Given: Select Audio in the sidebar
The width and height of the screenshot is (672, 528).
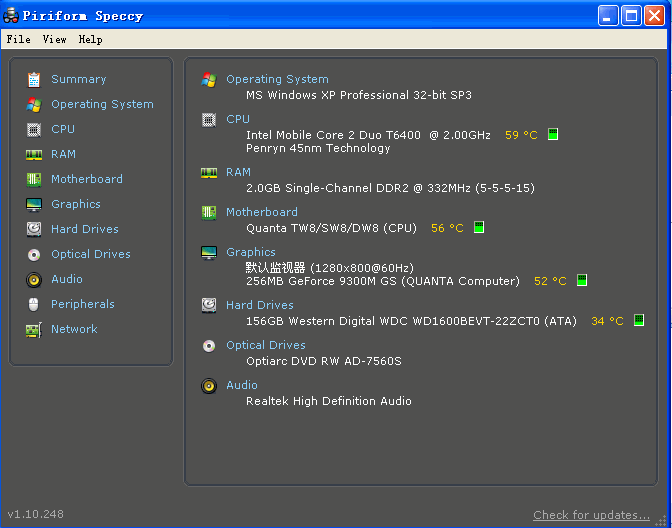Looking at the screenshot, I should [67, 279].
